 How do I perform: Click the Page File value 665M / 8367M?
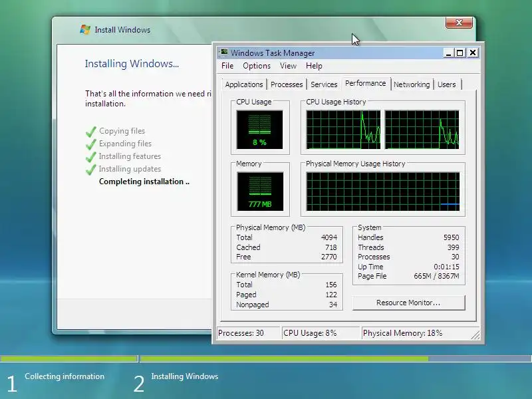(x=436, y=276)
